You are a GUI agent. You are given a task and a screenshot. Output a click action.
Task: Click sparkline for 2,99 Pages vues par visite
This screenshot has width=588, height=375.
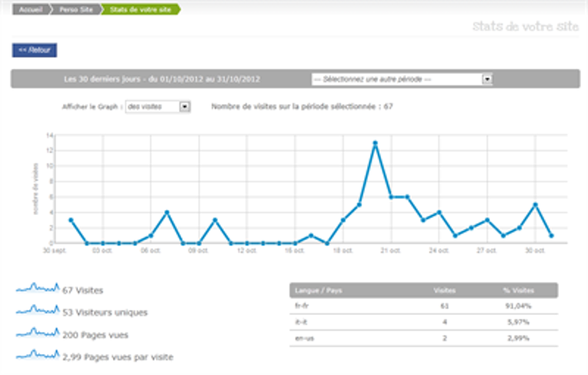pyautogui.click(x=38, y=355)
